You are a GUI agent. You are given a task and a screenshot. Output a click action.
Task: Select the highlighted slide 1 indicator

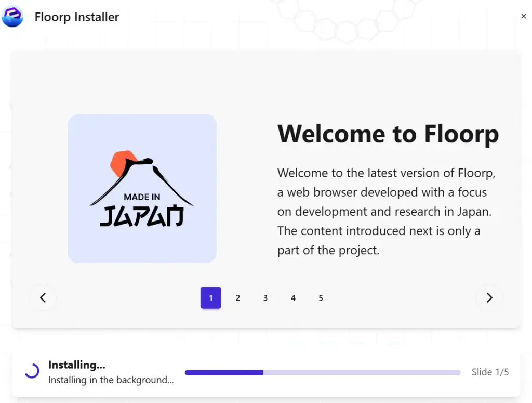coord(210,297)
